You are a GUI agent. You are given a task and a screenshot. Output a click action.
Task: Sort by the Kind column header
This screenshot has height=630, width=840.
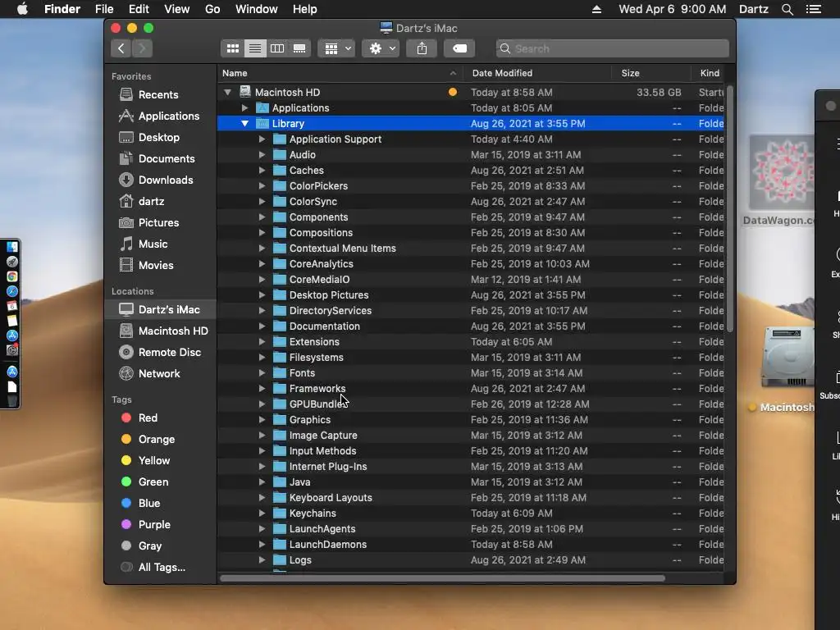[710, 73]
